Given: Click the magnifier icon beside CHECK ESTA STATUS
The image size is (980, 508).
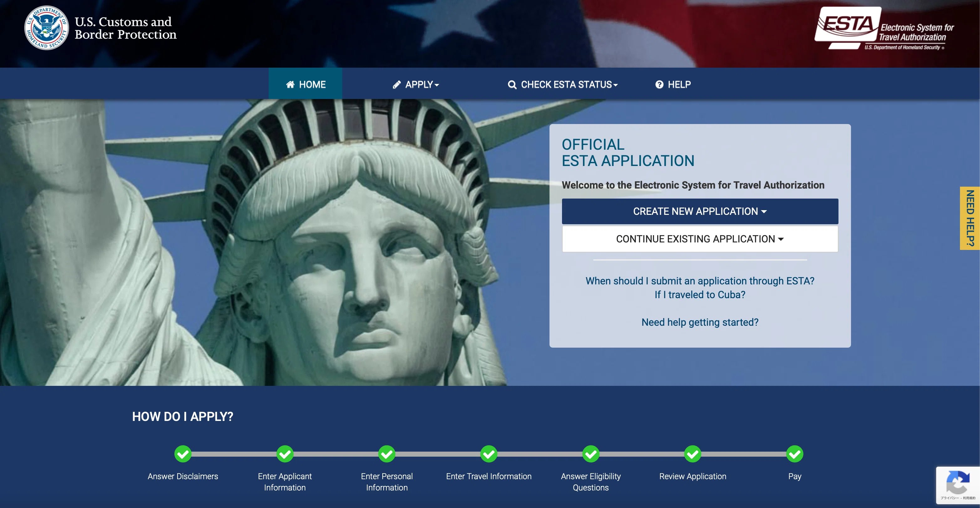Looking at the screenshot, I should 512,85.
